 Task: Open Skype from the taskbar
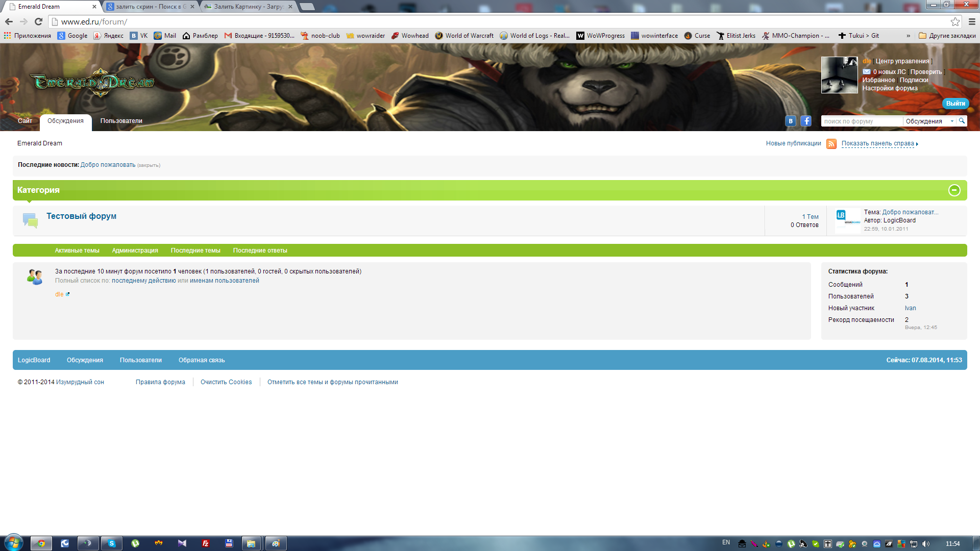click(x=111, y=543)
